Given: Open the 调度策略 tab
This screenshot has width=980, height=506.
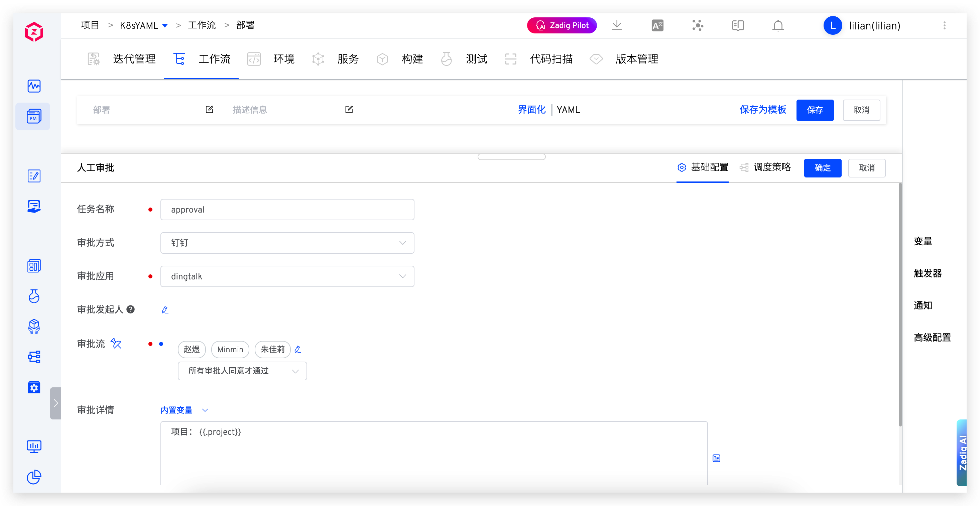Looking at the screenshot, I should pyautogui.click(x=772, y=167).
